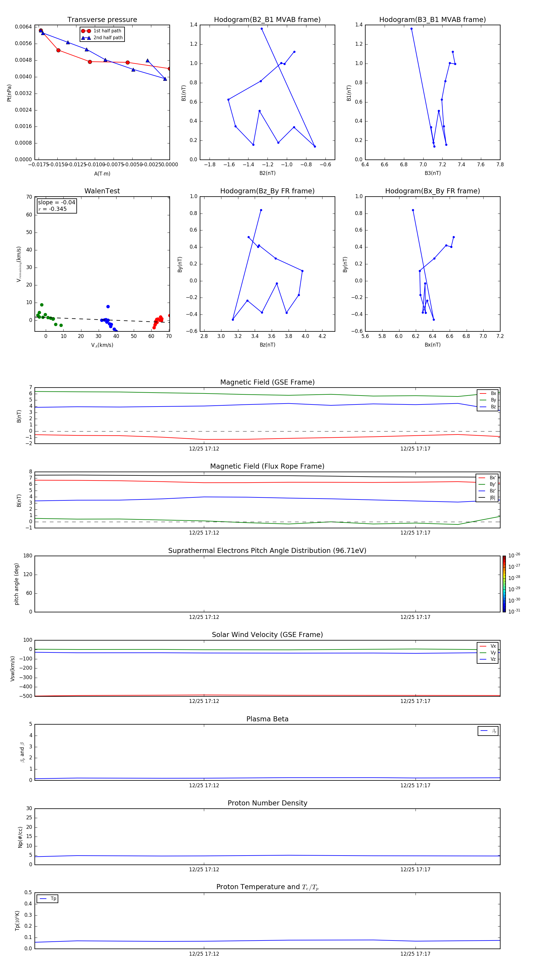Click '12/25 17:17' tick under Proton Temperature plot
This screenshot has height=980, width=535.
[415, 954]
